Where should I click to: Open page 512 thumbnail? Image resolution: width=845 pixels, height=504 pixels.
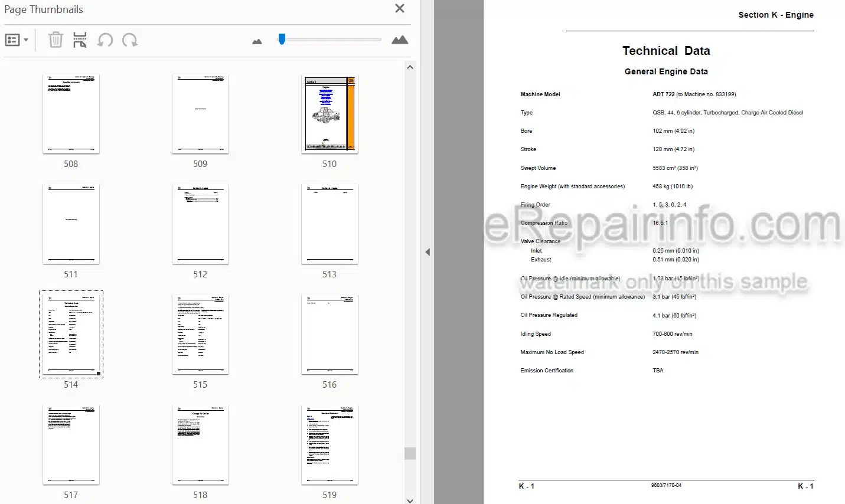point(200,224)
